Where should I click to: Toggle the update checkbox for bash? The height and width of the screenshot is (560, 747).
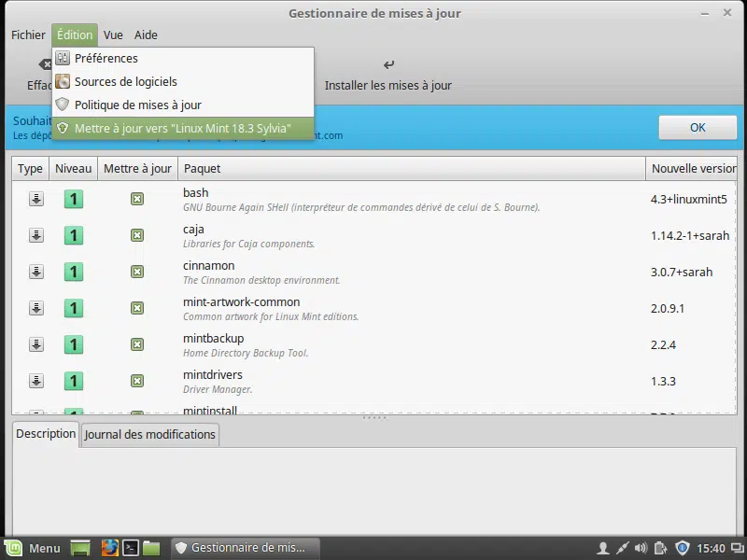[x=137, y=199]
